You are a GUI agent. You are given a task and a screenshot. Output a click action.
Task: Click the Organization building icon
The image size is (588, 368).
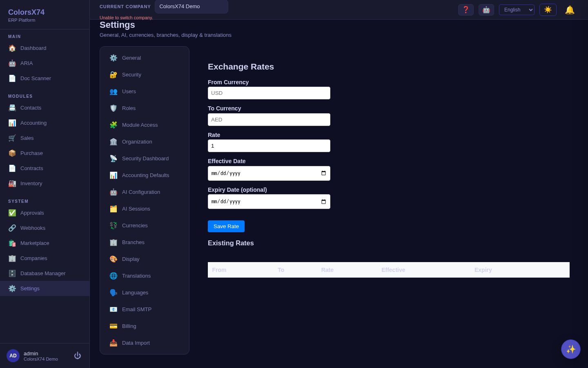click(x=114, y=142)
